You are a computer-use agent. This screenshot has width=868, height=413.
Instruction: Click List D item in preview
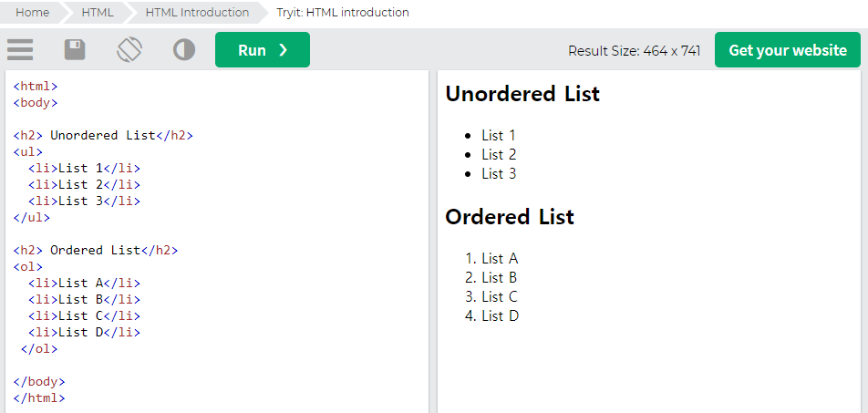point(500,315)
